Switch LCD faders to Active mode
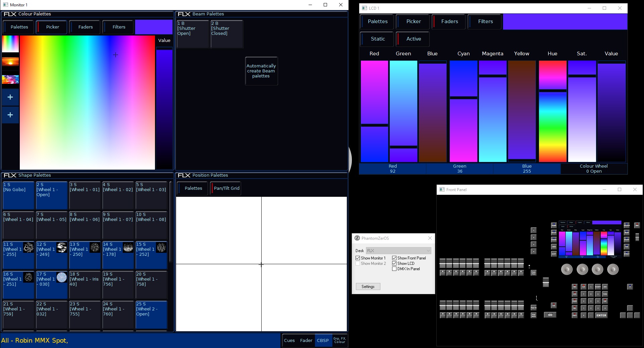The height and width of the screenshot is (348, 644). click(x=413, y=39)
